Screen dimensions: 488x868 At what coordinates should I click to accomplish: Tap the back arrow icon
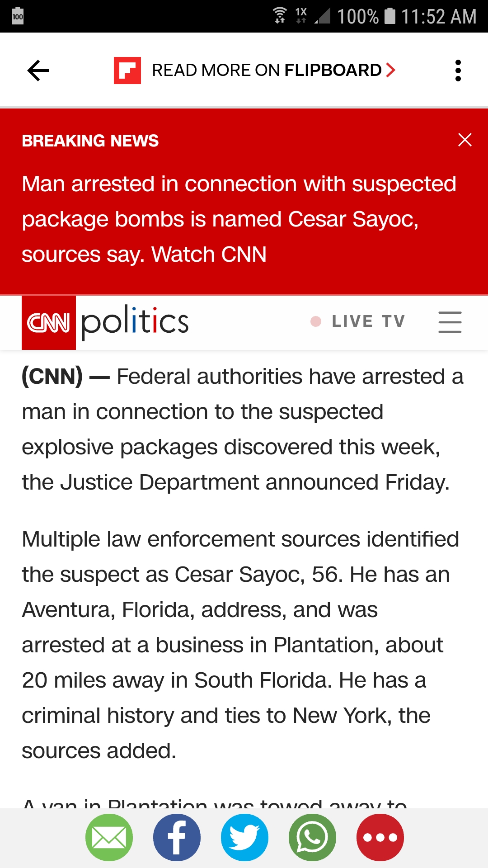pos(38,71)
